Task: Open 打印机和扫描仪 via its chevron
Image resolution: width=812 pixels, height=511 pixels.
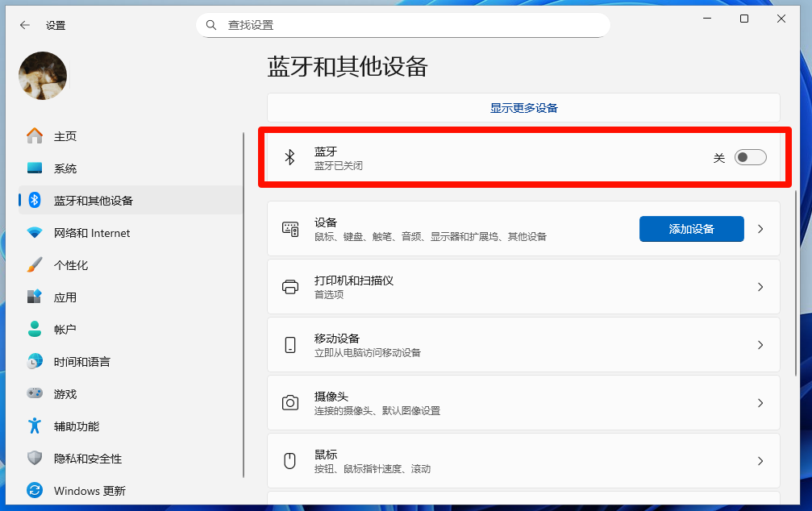Action: 760,287
